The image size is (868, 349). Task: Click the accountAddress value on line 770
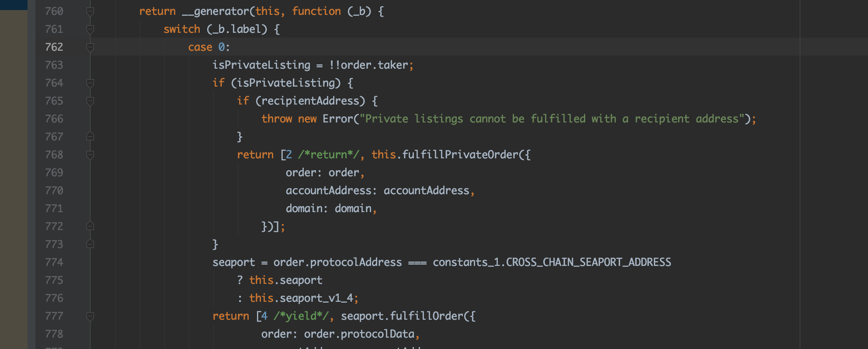coord(427,191)
